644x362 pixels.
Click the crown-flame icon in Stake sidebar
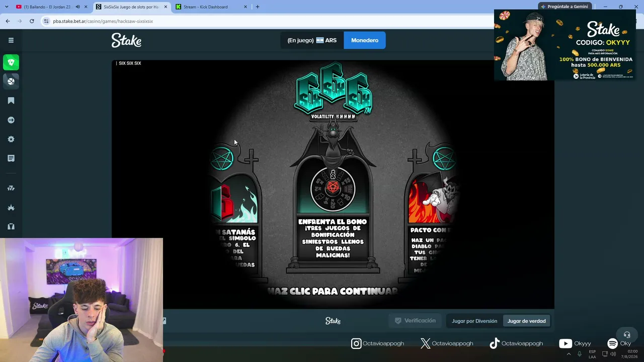(11, 207)
